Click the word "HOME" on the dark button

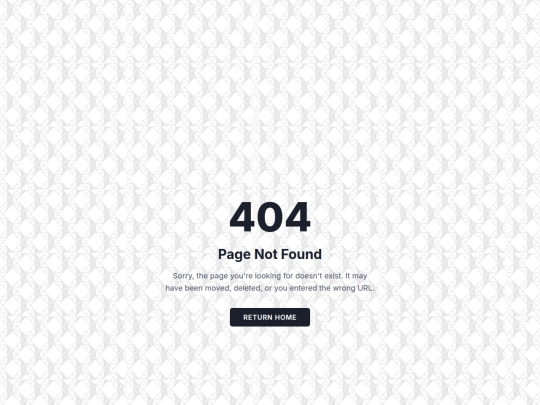click(x=284, y=317)
